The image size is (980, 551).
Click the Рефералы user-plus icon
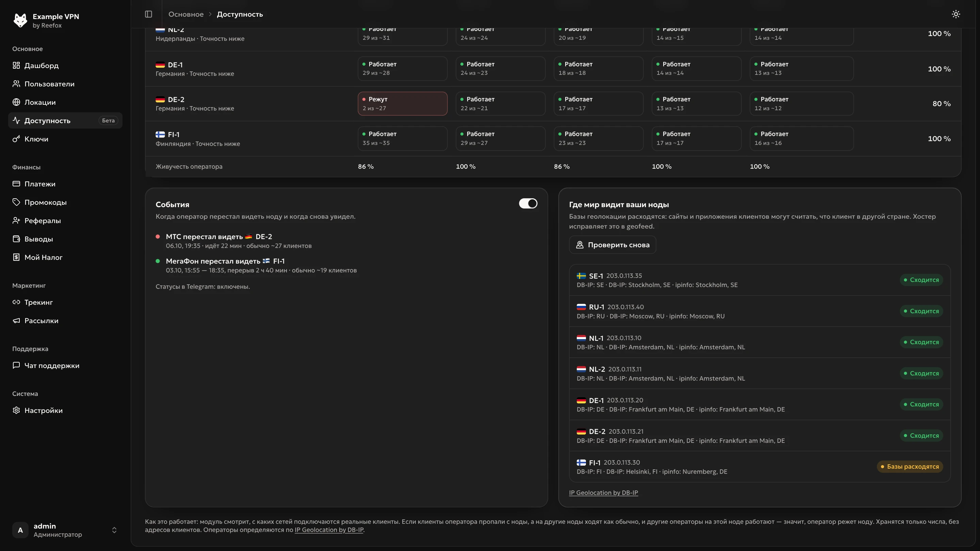[16, 220]
